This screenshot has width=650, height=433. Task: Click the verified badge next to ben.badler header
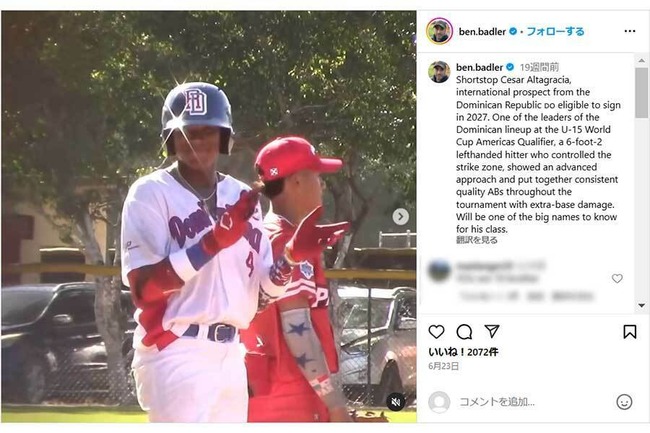[x=513, y=31]
